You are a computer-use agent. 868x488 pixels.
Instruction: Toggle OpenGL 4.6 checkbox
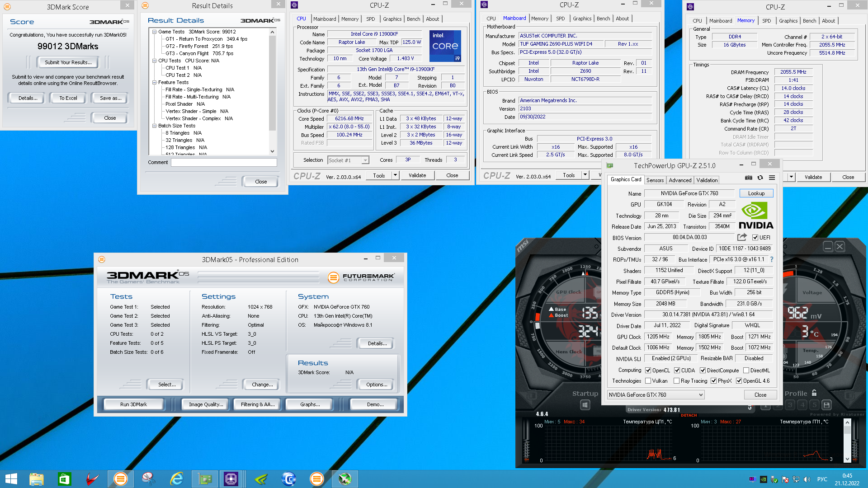[739, 381]
